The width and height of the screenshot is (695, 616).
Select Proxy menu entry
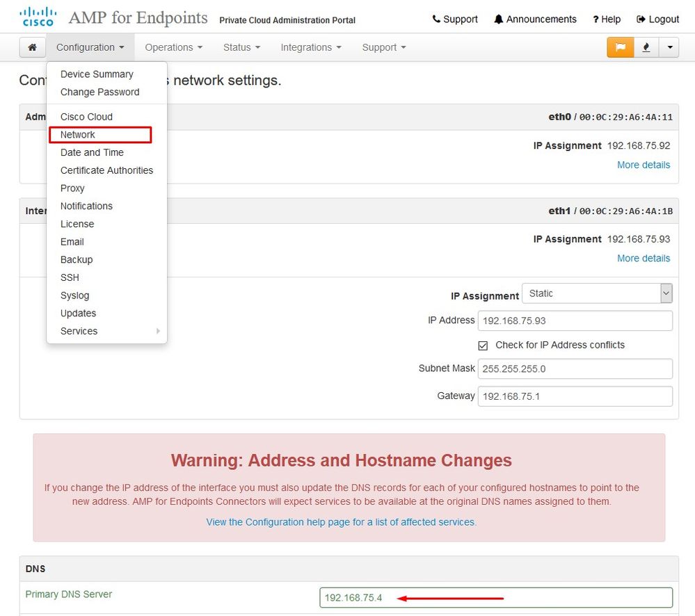coord(107,188)
